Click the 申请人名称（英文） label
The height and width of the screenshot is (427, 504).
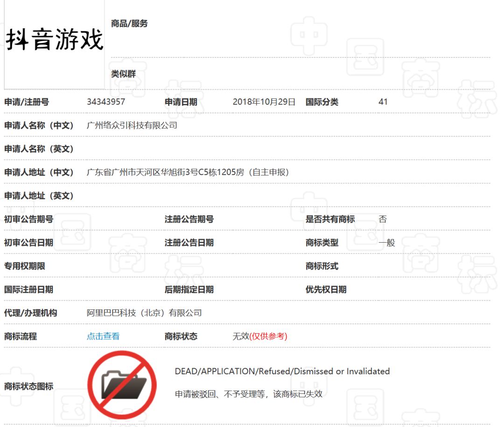[x=39, y=149]
